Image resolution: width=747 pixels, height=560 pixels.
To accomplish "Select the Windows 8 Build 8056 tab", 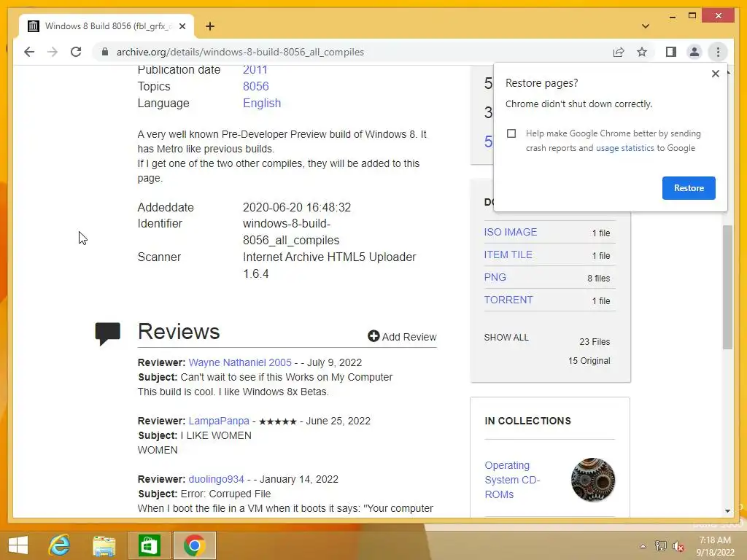I will tap(107, 26).
